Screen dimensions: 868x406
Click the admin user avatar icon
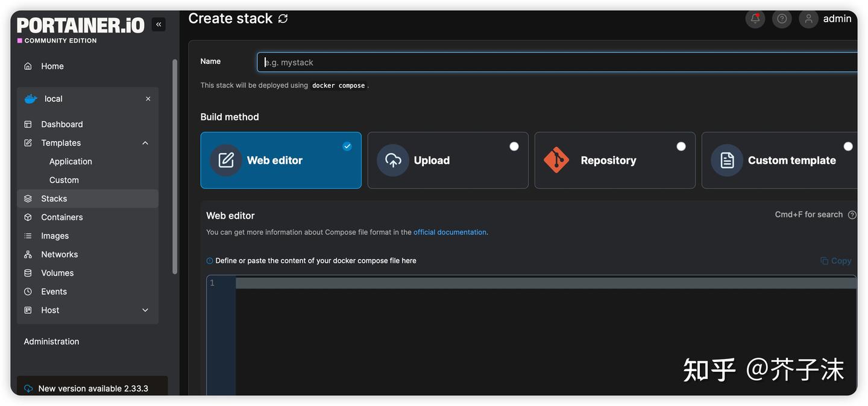tap(808, 19)
